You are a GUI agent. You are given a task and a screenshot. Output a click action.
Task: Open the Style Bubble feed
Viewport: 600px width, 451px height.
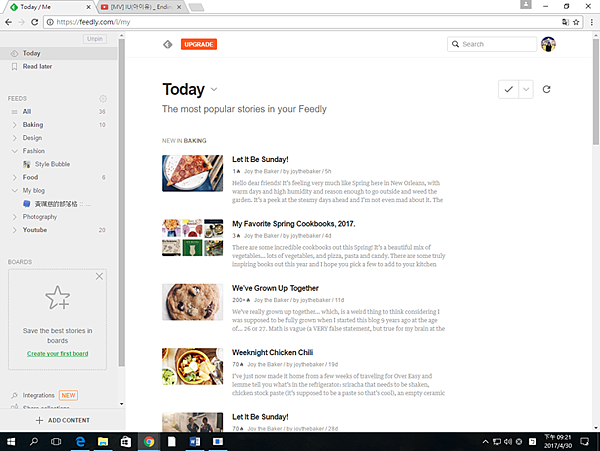coord(52,164)
